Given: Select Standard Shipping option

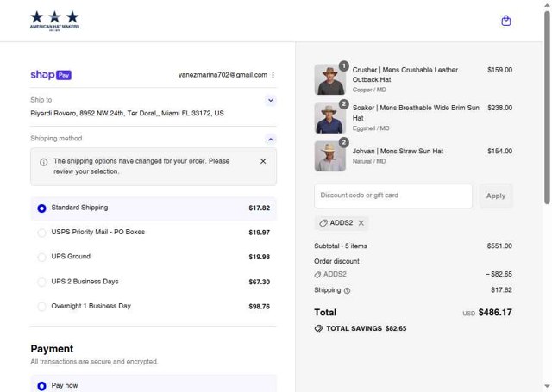Looking at the screenshot, I should [x=154, y=208].
